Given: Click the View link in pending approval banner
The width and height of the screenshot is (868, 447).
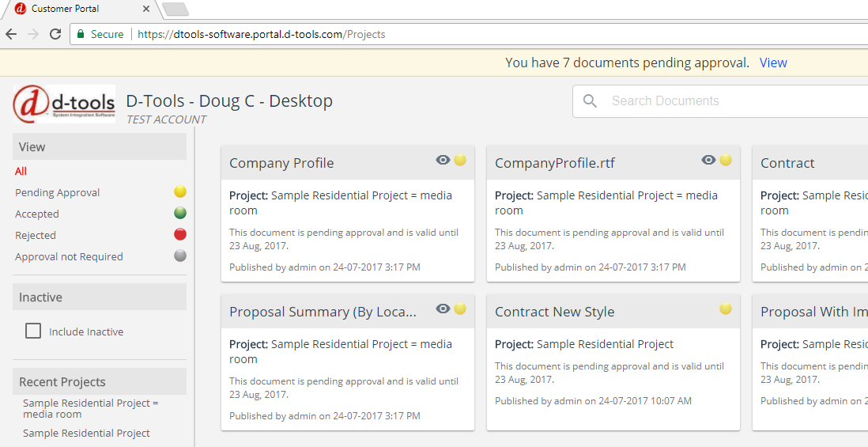Looking at the screenshot, I should point(773,63).
